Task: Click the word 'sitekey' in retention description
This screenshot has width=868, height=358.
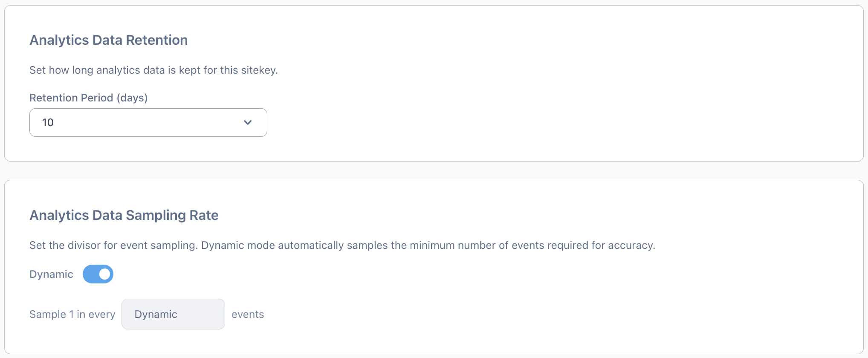Action: click(258, 70)
